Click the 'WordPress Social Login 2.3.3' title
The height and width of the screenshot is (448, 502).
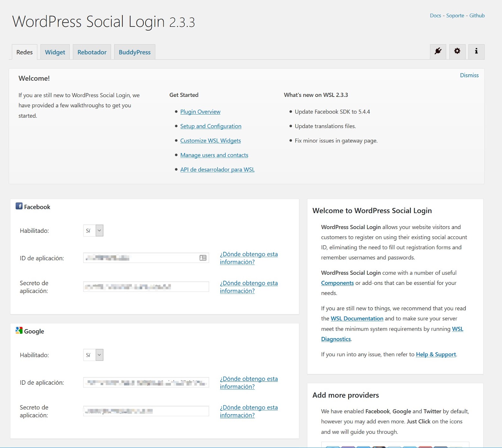[x=104, y=22]
